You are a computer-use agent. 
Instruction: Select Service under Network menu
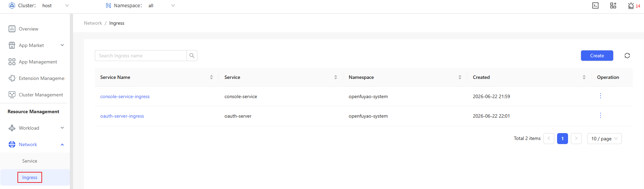(x=30, y=161)
